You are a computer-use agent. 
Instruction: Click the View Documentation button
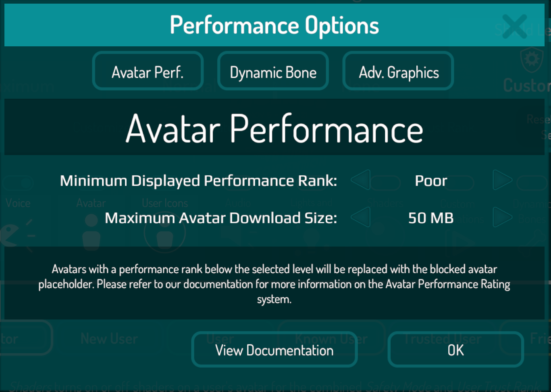click(274, 350)
